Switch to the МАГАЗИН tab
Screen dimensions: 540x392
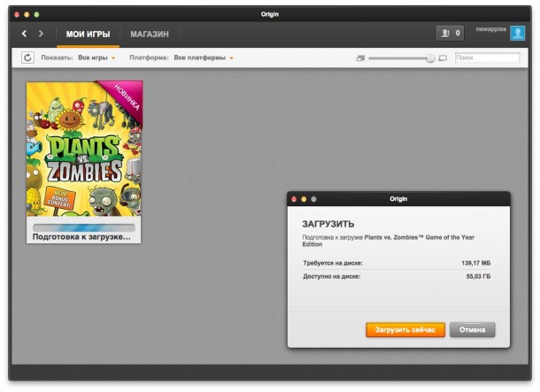[x=150, y=35]
